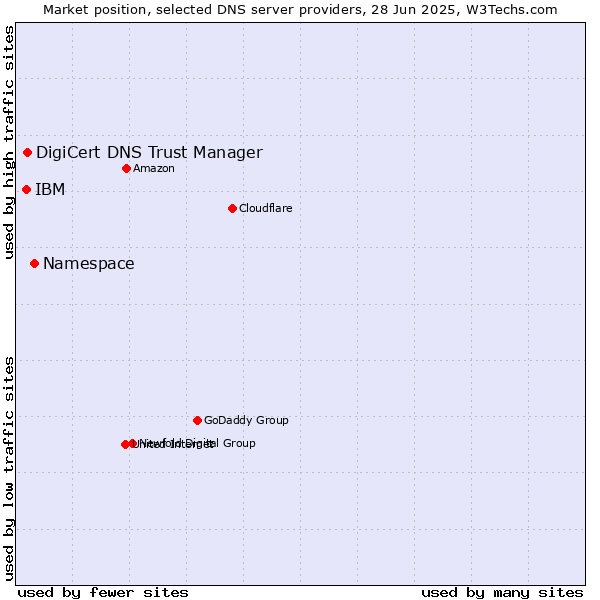Screen dimensions: 600x600
Task: Click the DigiCert DNS Trust Manager data point
Action: [28, 153]
